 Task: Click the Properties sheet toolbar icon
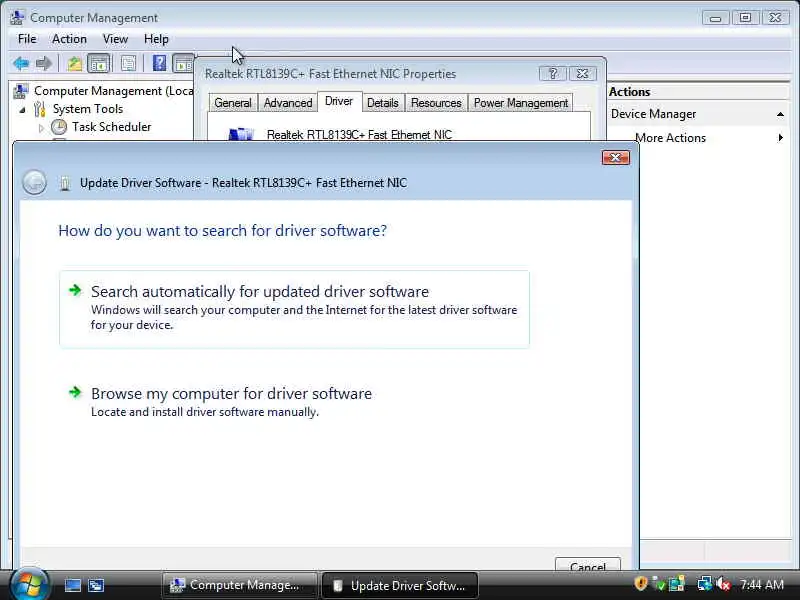(x=128, y=64)
